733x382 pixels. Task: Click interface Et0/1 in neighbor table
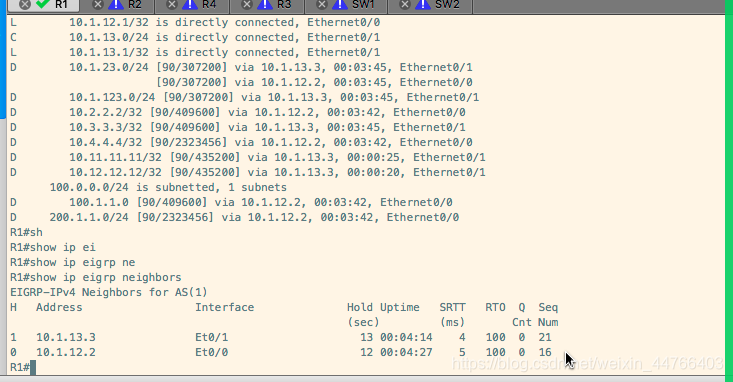point(211,337)
